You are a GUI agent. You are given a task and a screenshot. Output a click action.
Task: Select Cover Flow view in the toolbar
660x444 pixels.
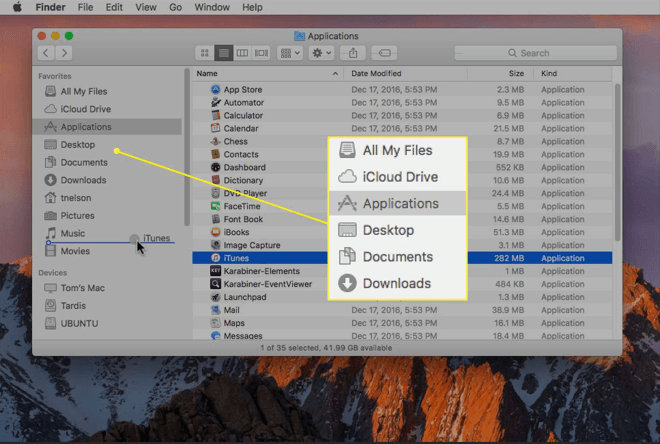pos(261,52)
